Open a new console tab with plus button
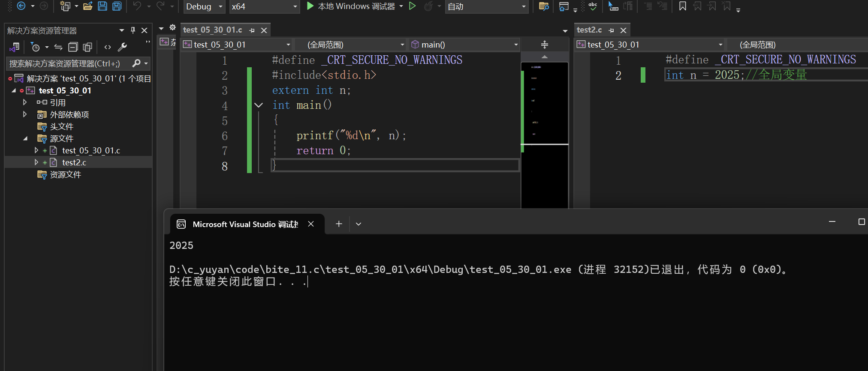 click(x=339, y=224)
